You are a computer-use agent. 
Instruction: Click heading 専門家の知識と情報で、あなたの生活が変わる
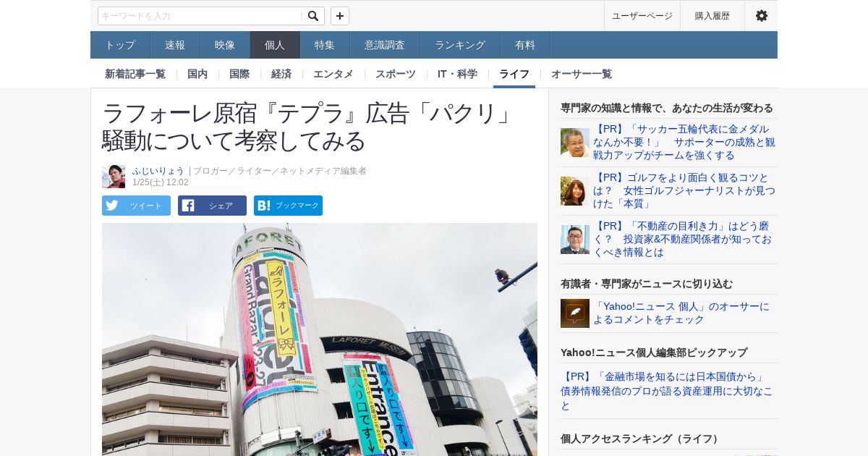pyautogui.click(x=667, y=108)
